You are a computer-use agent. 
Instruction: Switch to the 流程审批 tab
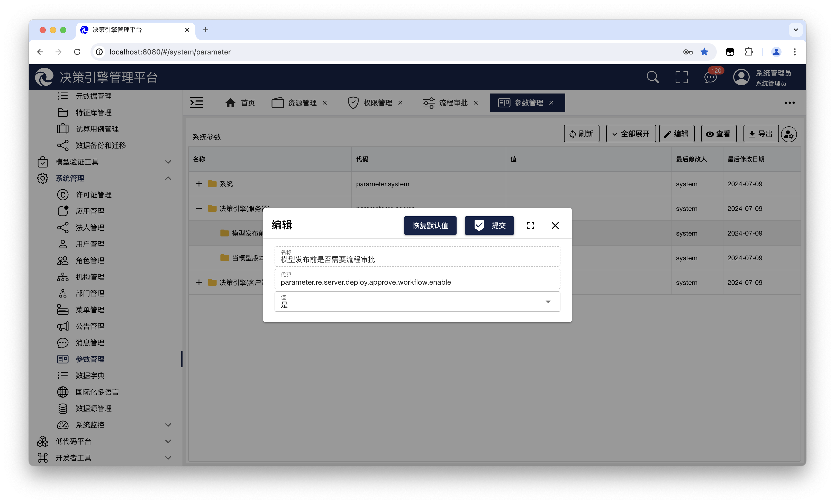[x=453, y=103]
